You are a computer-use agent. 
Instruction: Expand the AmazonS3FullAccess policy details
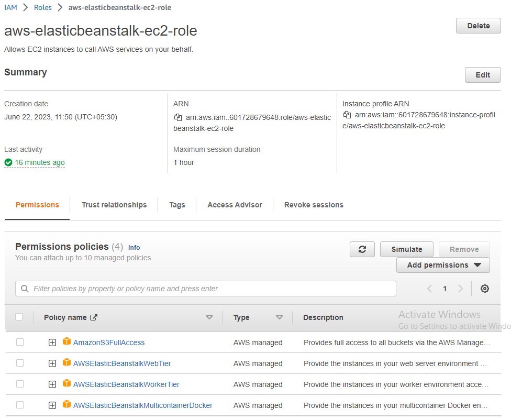52,342
